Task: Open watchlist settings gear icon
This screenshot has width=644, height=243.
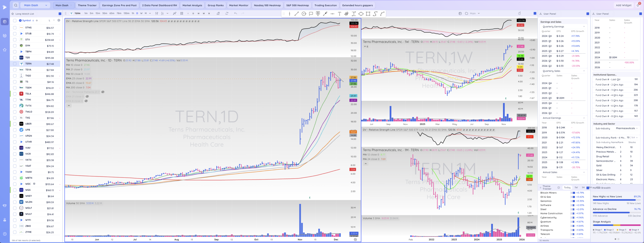Action: click(59, 20)
